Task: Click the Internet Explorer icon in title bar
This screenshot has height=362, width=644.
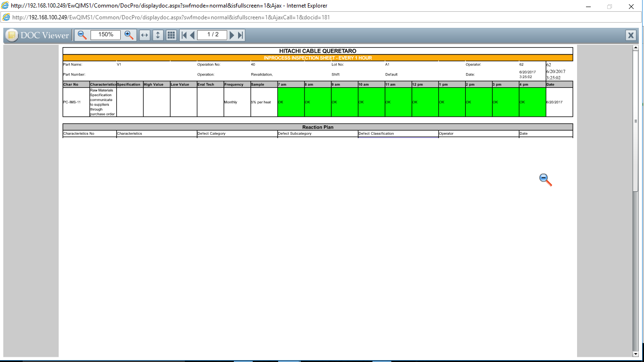Action: (5, 6)
